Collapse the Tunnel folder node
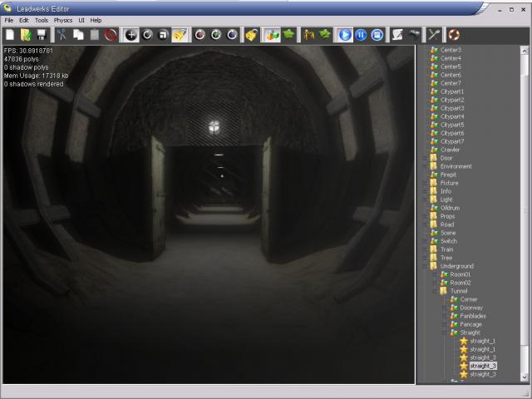The image size is (532, 399). (x=434, y=291)
